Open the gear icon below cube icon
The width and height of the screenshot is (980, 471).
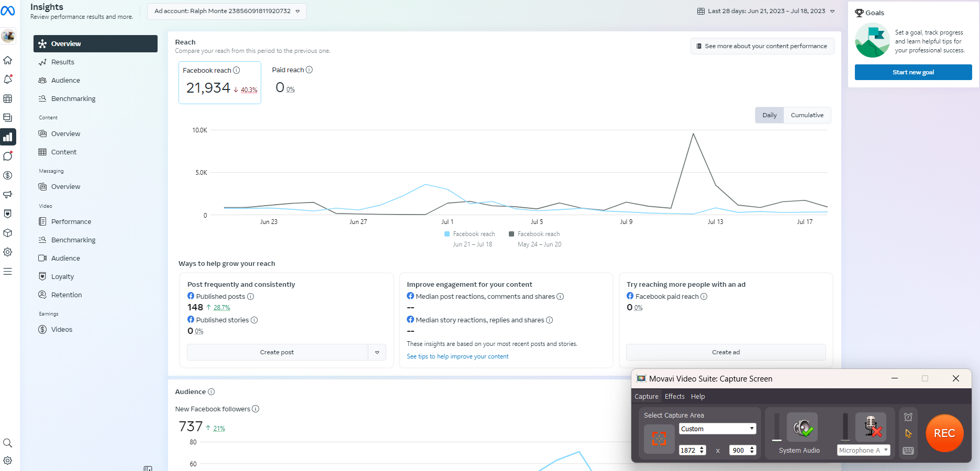click(x=8, y=252)
